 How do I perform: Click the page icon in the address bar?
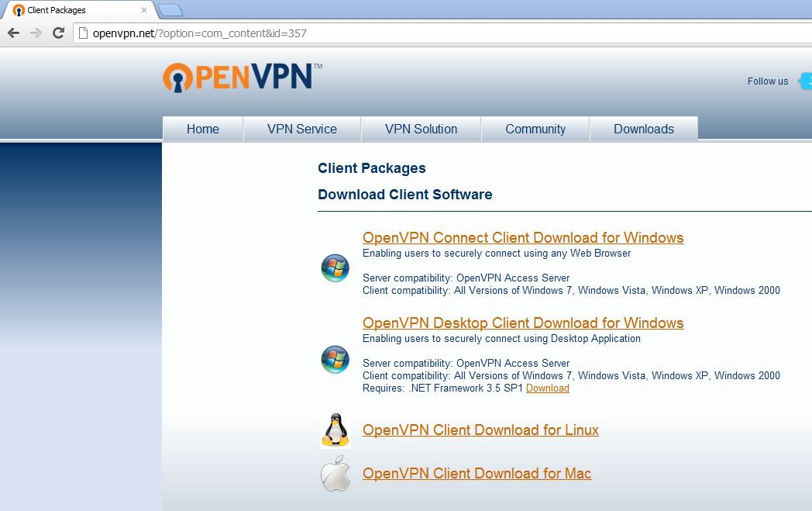pyautogui.click(x=83, y=33)
